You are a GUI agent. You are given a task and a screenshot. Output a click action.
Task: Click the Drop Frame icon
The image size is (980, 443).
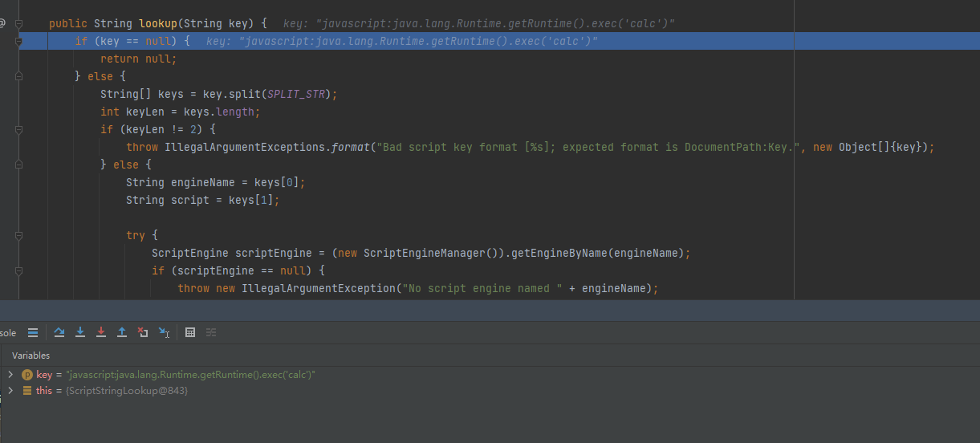pyautogui.click(x=143, y=332)
